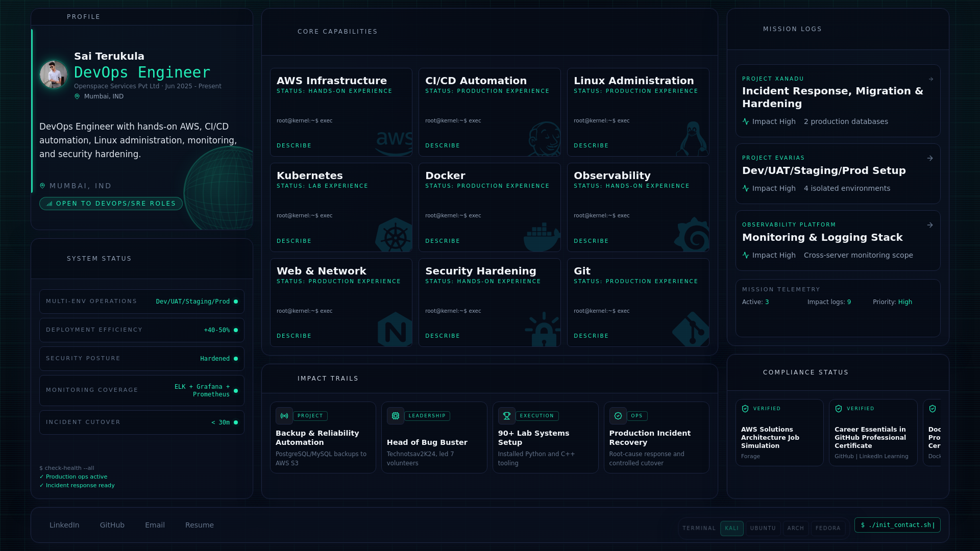Click the signal icon in the Open to DevOps/SRE Roles badge
The height and width of the screenshot is (551, 980).
(50, 204)
